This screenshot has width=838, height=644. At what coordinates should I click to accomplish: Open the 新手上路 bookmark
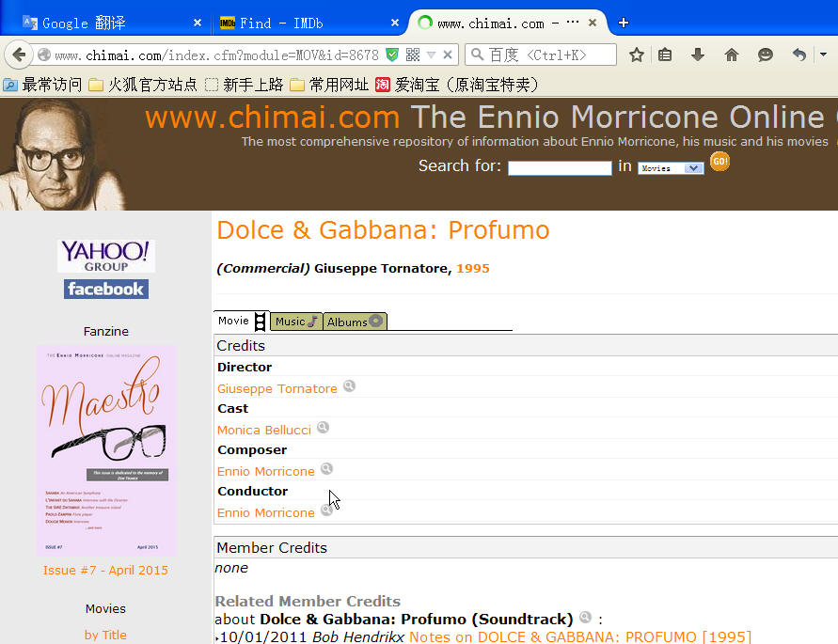[x=245, y=85]
